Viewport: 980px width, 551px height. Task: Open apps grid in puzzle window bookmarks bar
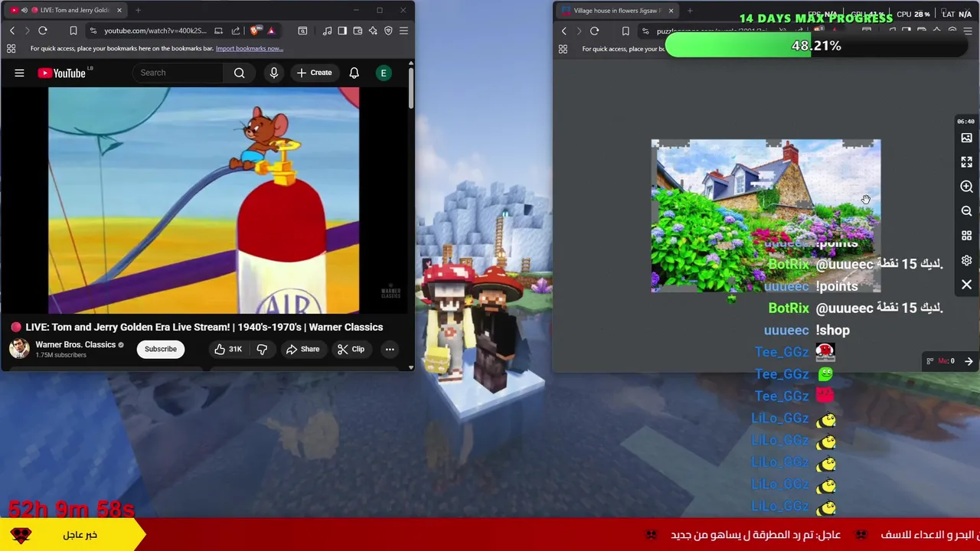[x=563, y=49]
